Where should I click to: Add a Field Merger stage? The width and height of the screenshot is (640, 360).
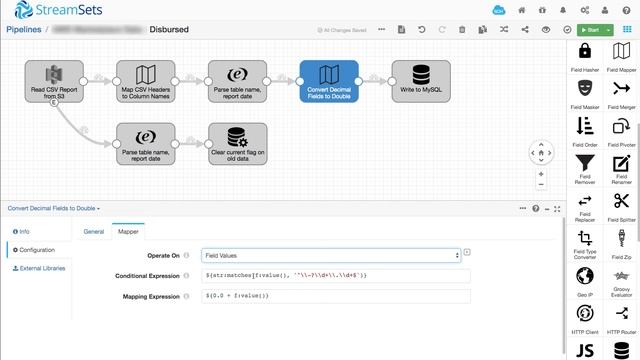coord(621,95)
